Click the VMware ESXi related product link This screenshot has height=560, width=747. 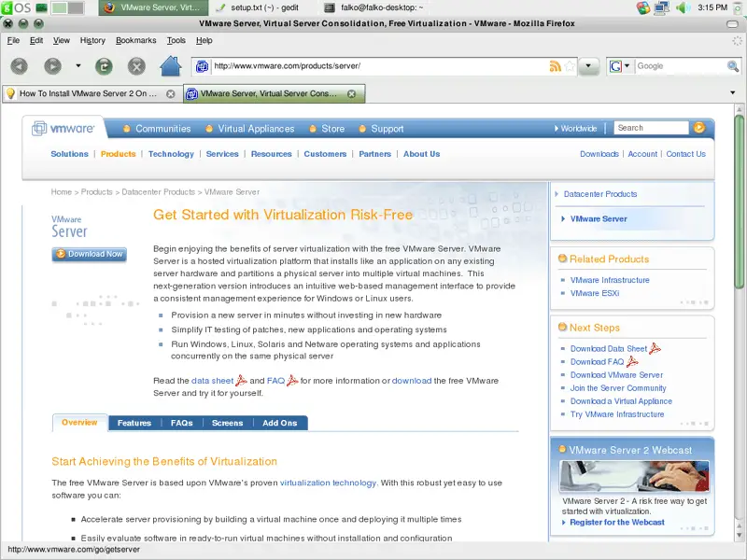(595, 293)
